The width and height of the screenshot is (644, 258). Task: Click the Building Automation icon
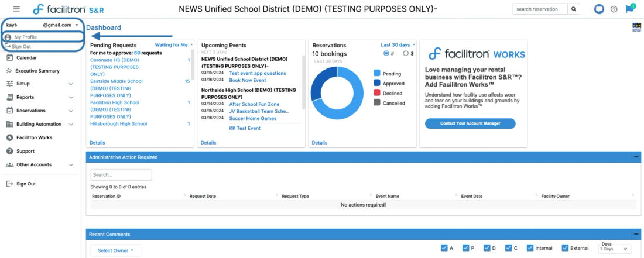pyautogui.click(x=10, y=124)
